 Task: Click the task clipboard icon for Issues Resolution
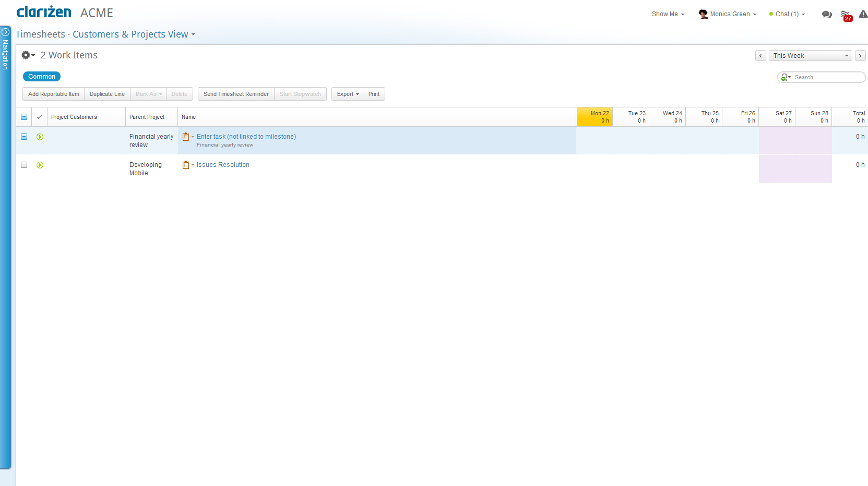[186, 165]
